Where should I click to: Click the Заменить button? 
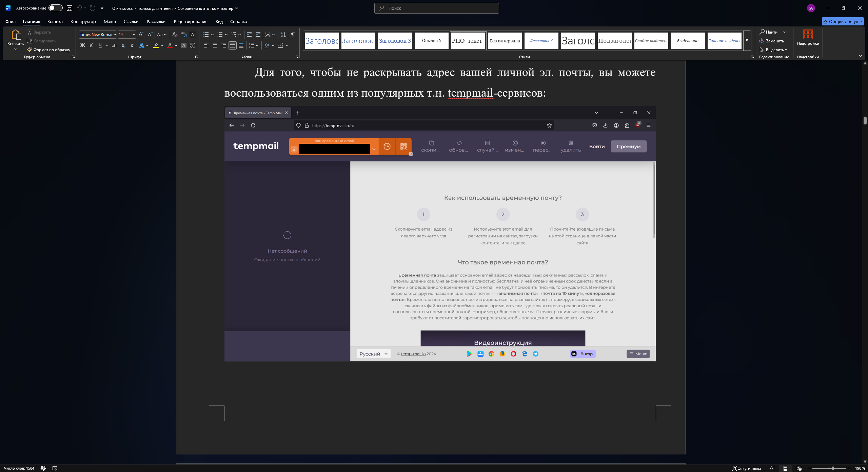[772, 41]
